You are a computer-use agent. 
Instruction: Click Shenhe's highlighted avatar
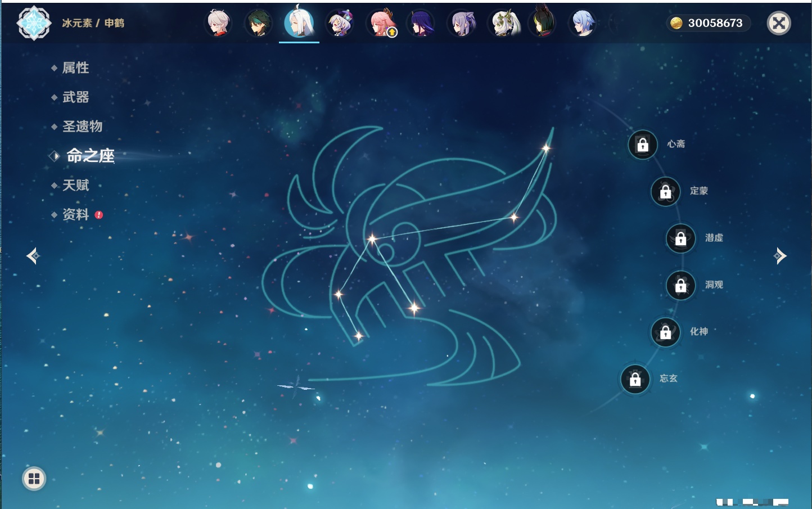pyautogui.click(x=299, y=22)
